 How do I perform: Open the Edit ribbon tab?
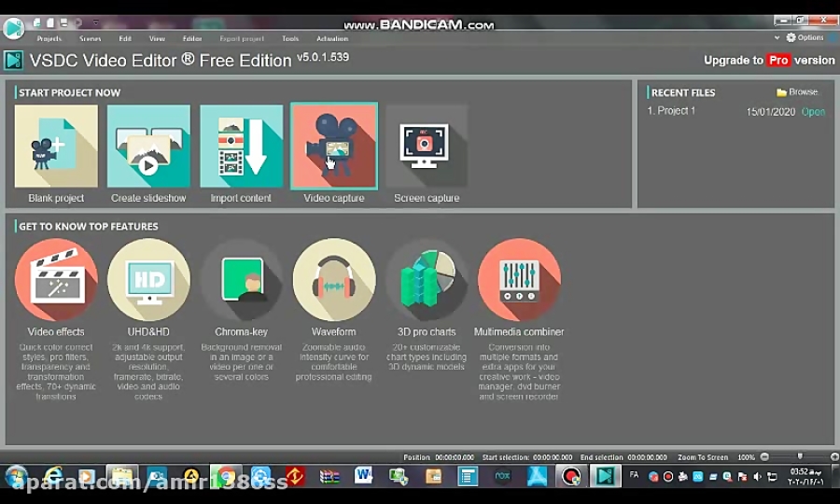click(125, 38)
